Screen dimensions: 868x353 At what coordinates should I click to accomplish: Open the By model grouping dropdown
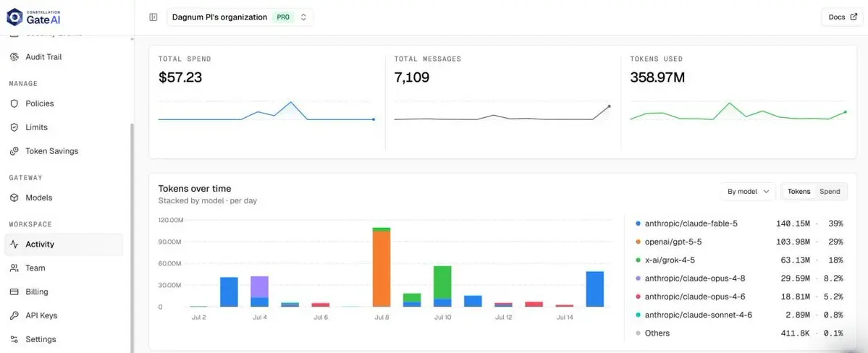(x=748, y=192)
